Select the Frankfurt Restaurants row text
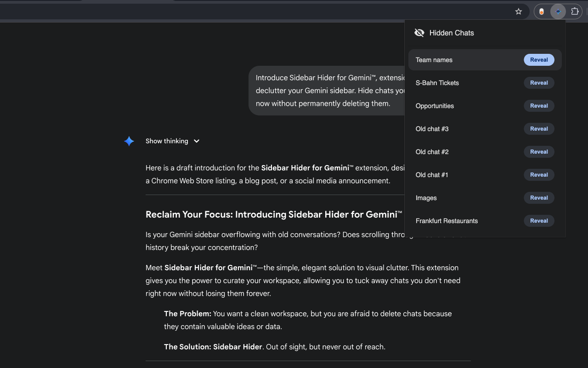Image resolution: width=588 pixels, height=368 pixels. (x=447, y=221)
